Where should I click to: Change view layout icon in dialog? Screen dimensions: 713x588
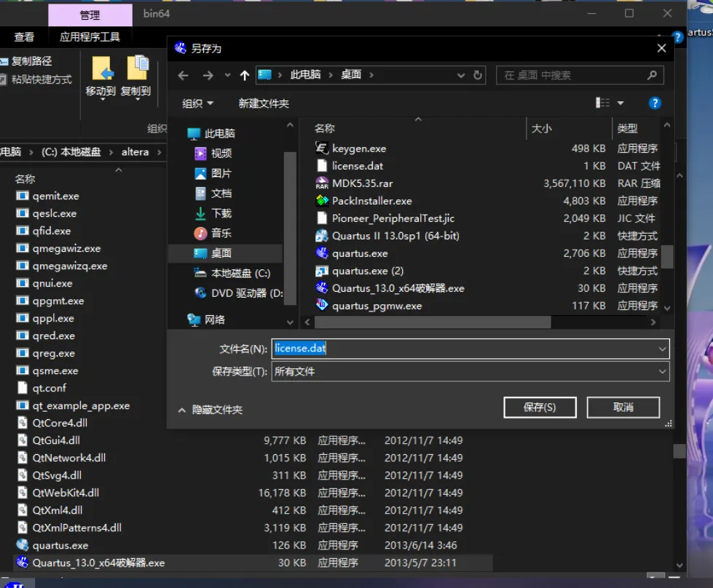coord(602,103)
